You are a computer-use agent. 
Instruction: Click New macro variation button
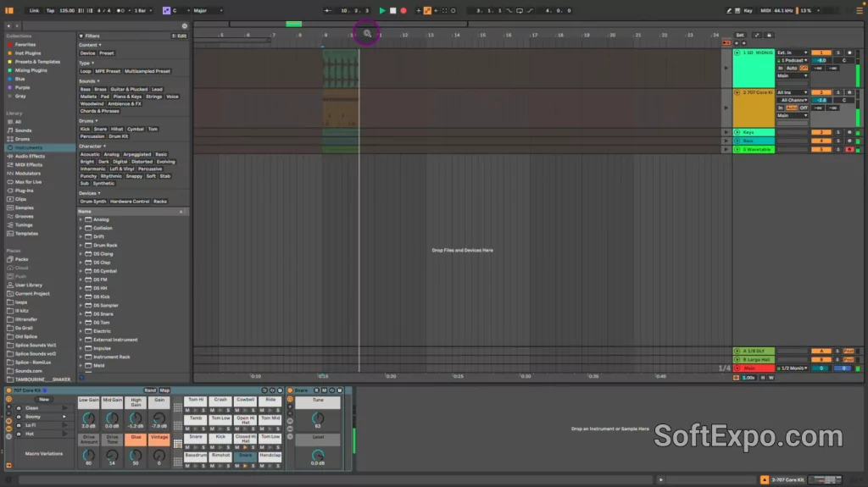[x=44, y=400]
